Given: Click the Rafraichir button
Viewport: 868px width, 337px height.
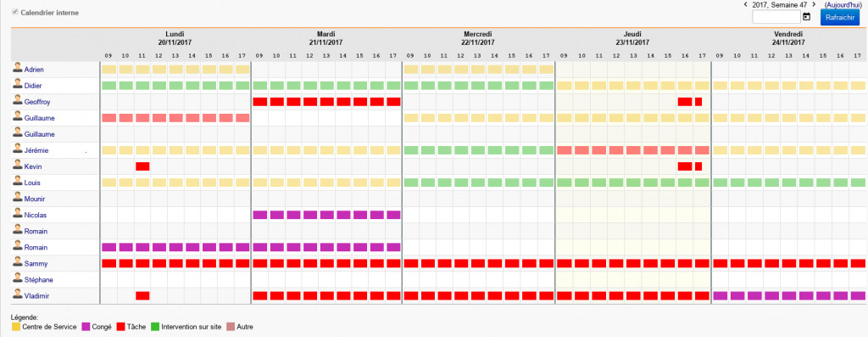Looking at the screenshot, I should [839, 17].
